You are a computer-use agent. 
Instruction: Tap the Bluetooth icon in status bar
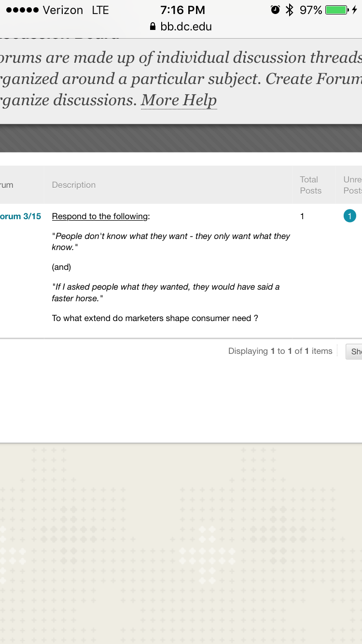289,10
